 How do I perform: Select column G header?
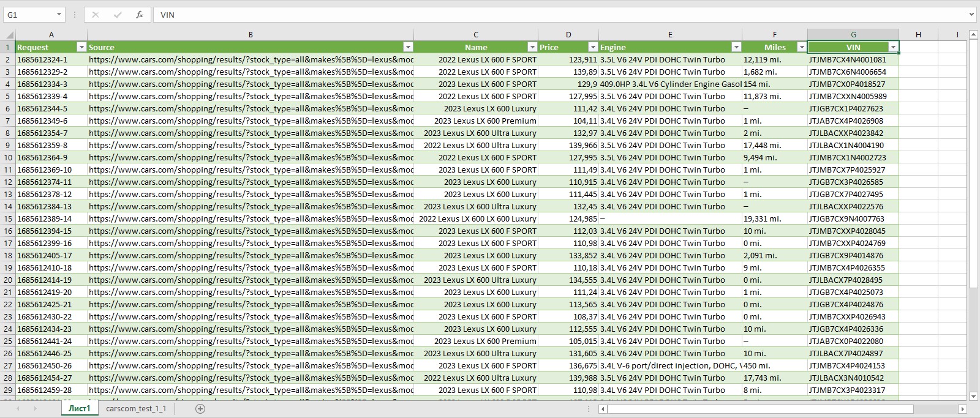click(853, 35)
